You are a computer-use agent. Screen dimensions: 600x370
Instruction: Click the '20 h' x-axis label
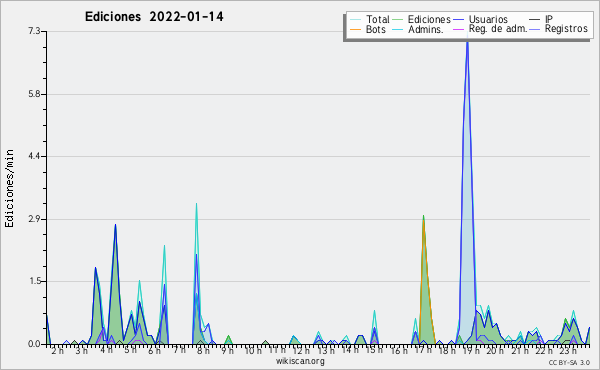click(495, 350)
